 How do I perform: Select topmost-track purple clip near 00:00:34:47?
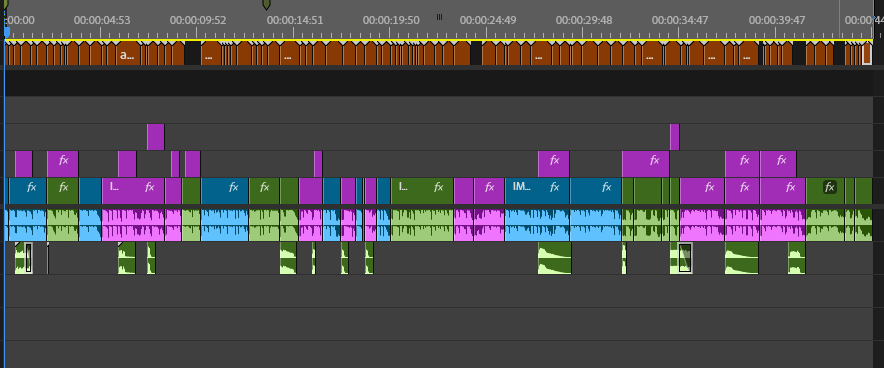click(675, 137)
